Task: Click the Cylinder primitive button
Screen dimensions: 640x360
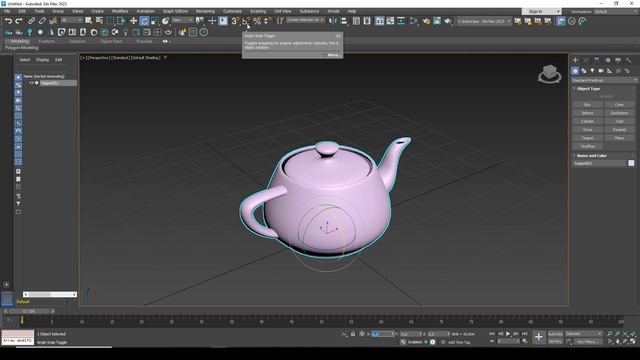Action: 587,122
